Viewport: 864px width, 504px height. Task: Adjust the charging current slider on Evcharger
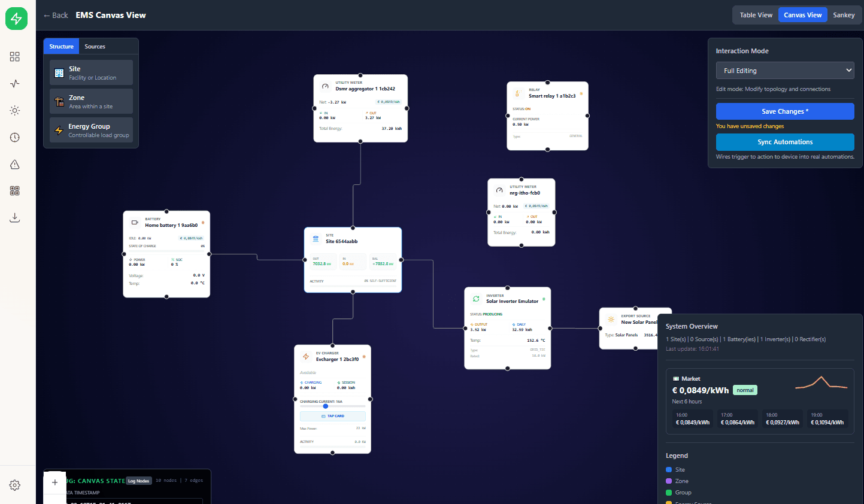point(325,406)
